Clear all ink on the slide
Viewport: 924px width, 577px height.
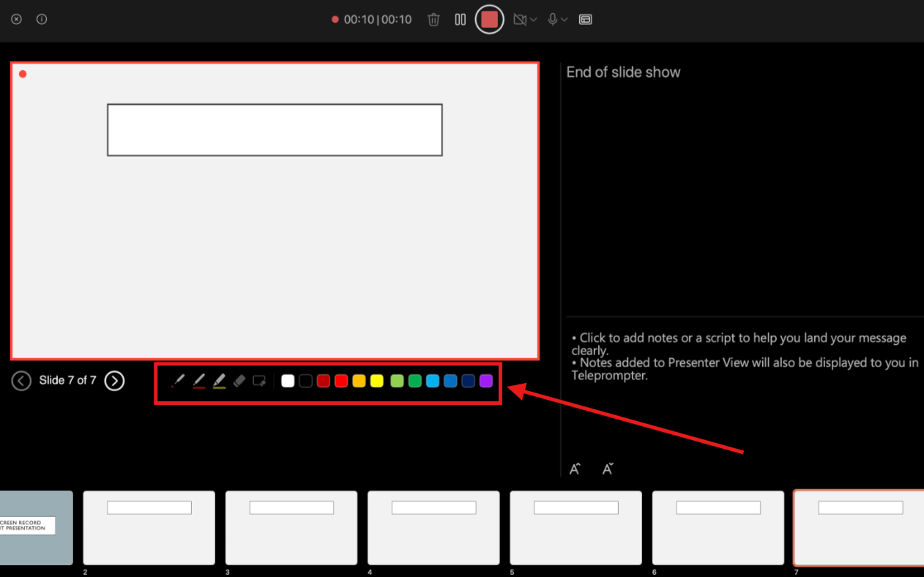coord(260,381)
